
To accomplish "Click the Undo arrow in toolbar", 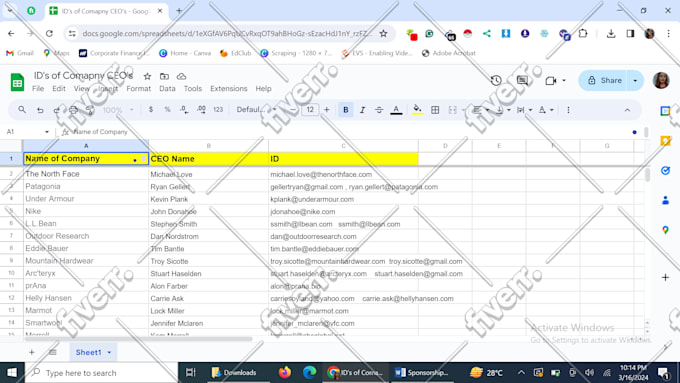I will pos(40,110).
